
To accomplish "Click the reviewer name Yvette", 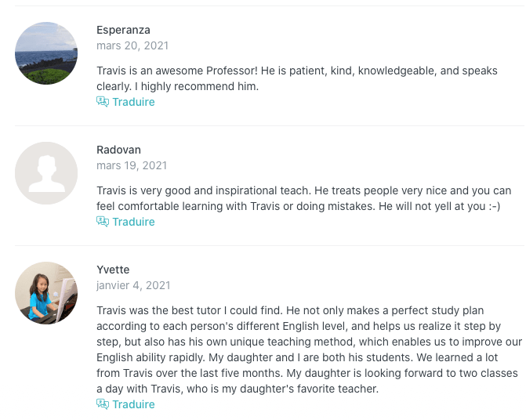I will (x=113, y=270).
